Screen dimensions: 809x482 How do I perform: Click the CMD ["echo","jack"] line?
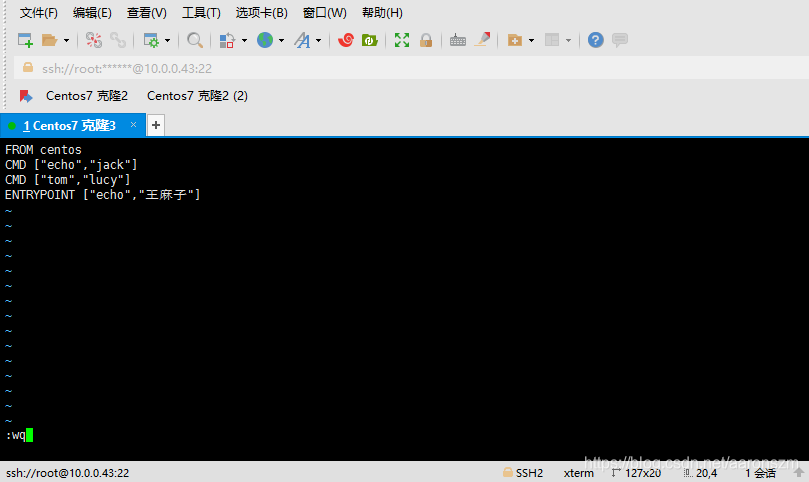coord(71,165)
